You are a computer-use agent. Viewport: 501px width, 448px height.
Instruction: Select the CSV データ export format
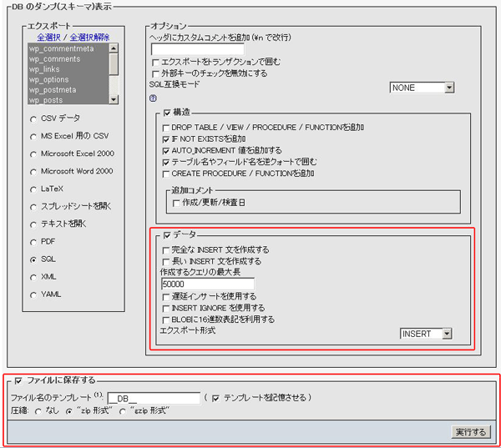33,119
